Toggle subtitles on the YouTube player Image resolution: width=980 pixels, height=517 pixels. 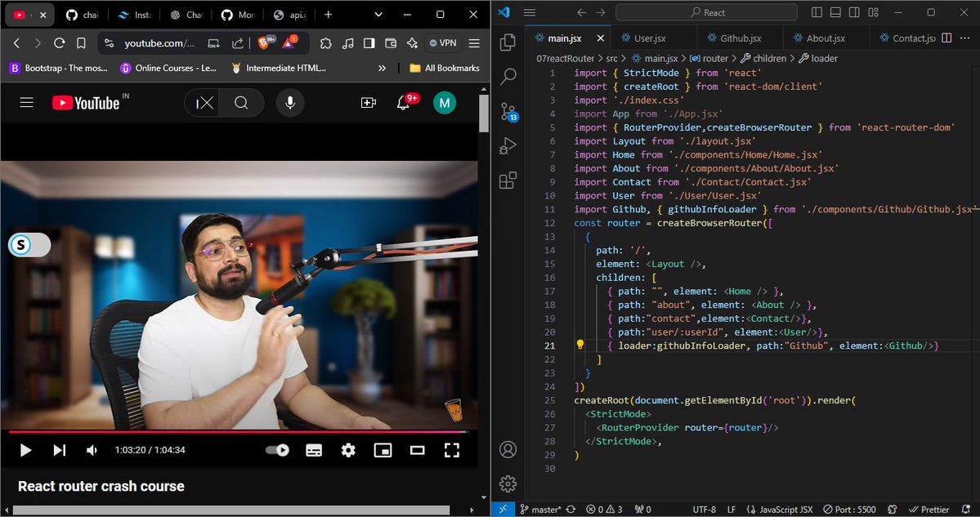[314, 450]
